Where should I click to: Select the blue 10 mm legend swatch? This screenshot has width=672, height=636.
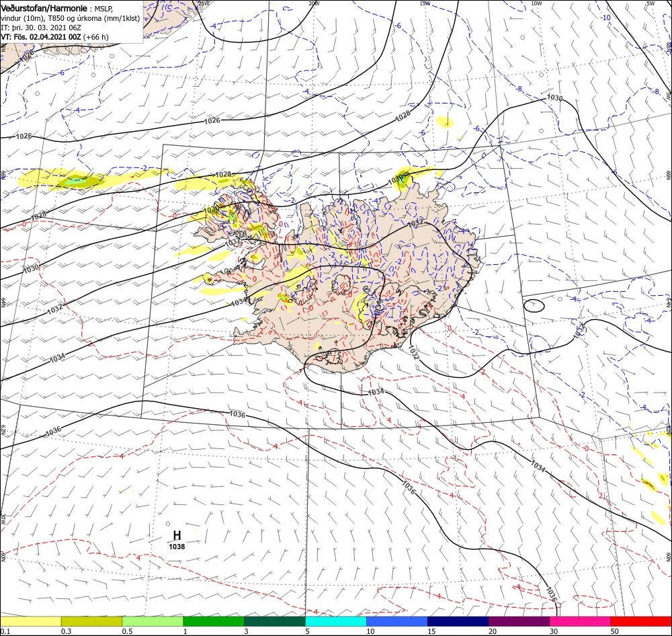pos(397,621)
